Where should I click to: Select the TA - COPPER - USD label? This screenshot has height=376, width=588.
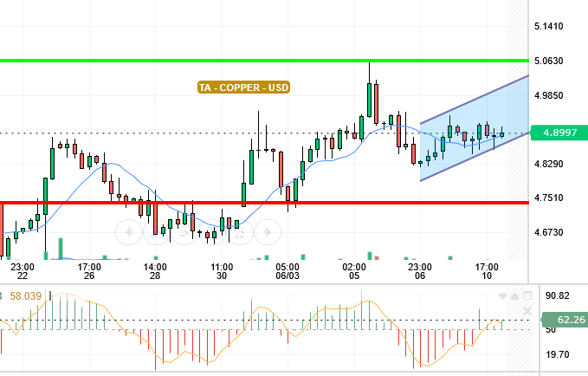[243, 88]
